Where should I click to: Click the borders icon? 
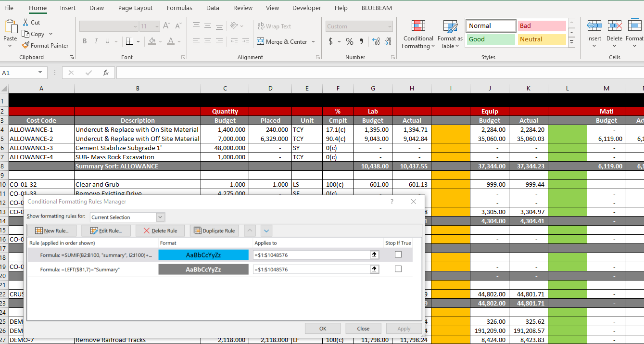coord(130,41)
